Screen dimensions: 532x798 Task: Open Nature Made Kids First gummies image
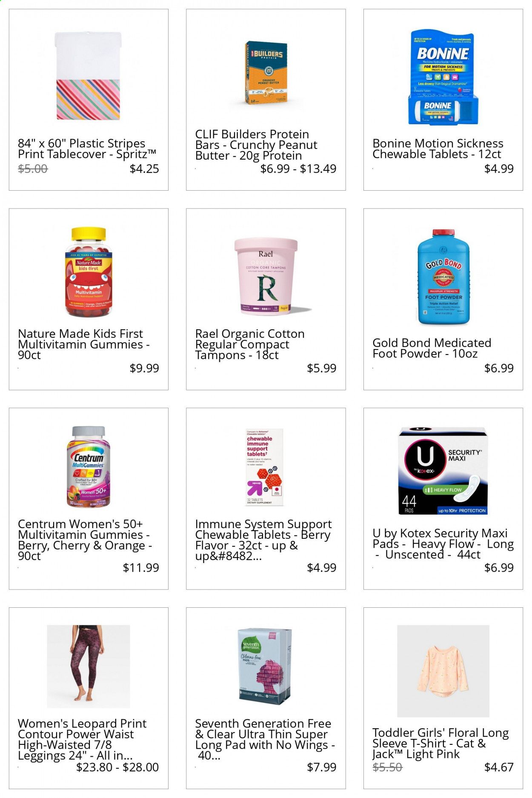[89, 272]
